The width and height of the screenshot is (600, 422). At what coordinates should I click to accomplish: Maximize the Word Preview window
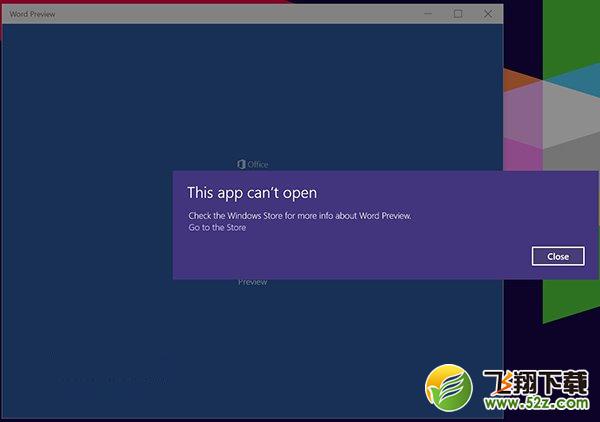[458, 14]
